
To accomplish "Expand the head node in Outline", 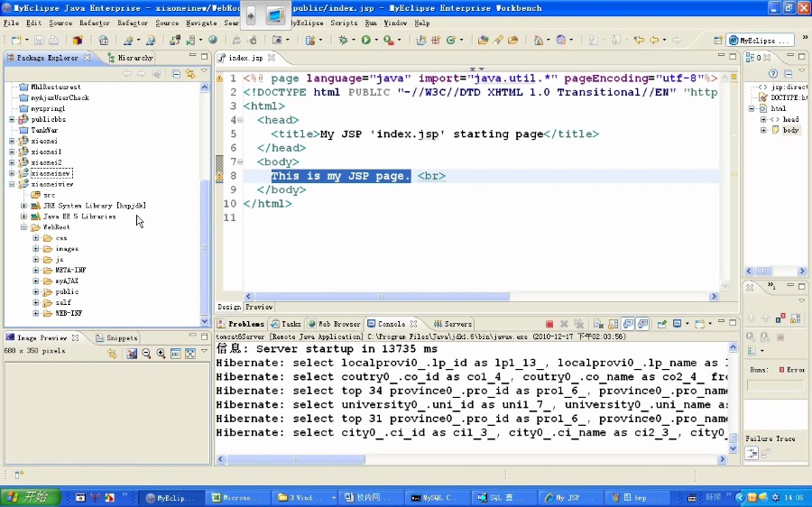I will tap(763, 119).
